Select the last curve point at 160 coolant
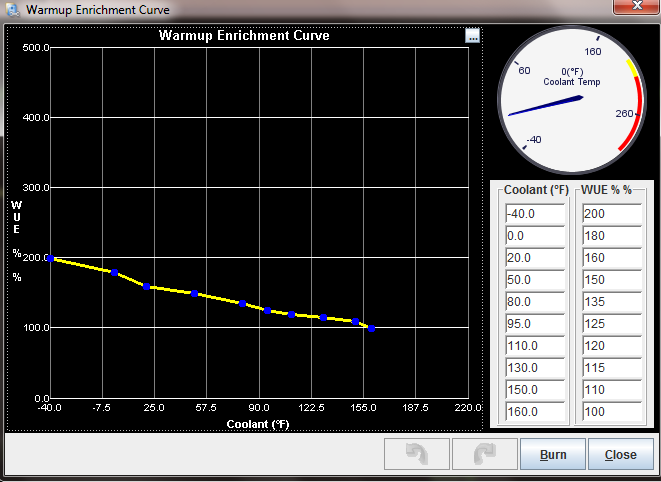Viewport: 661px width, 482px height. [372, 328]
